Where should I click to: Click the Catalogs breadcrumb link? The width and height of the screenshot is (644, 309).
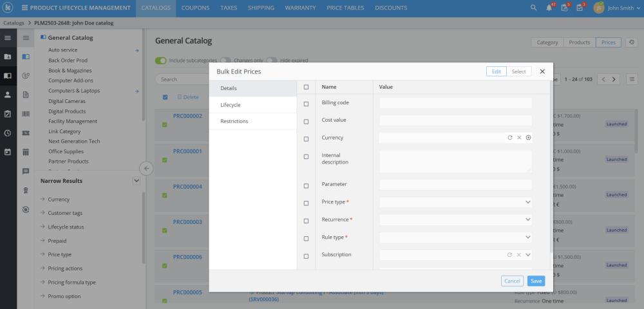tap(14, 23)
